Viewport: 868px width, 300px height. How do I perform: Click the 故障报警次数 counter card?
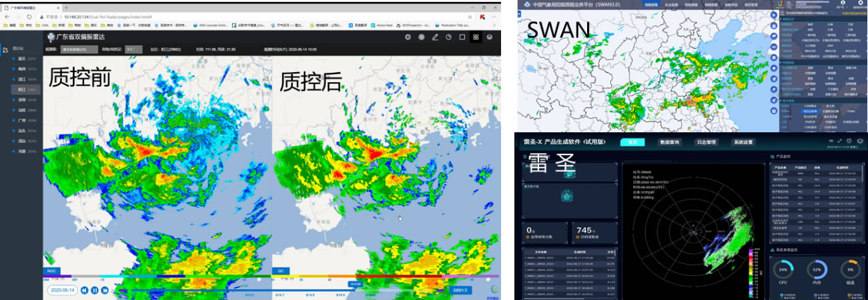pos(545,231)
